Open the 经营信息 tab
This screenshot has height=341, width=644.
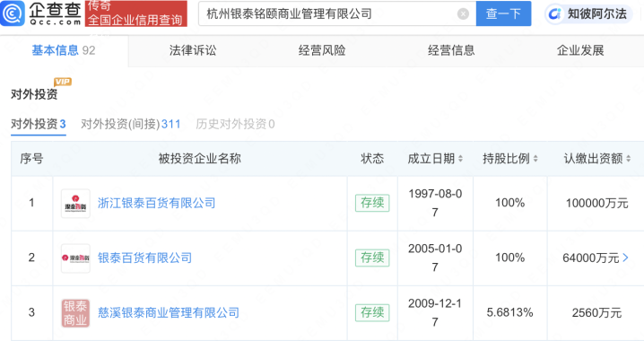pyautogui.click(x=451, y=50)
